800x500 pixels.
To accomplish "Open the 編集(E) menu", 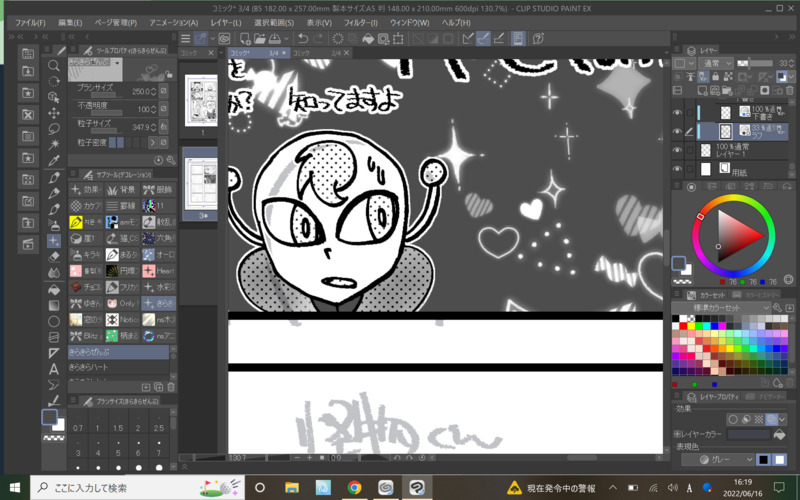I will [x=70, y=22].
